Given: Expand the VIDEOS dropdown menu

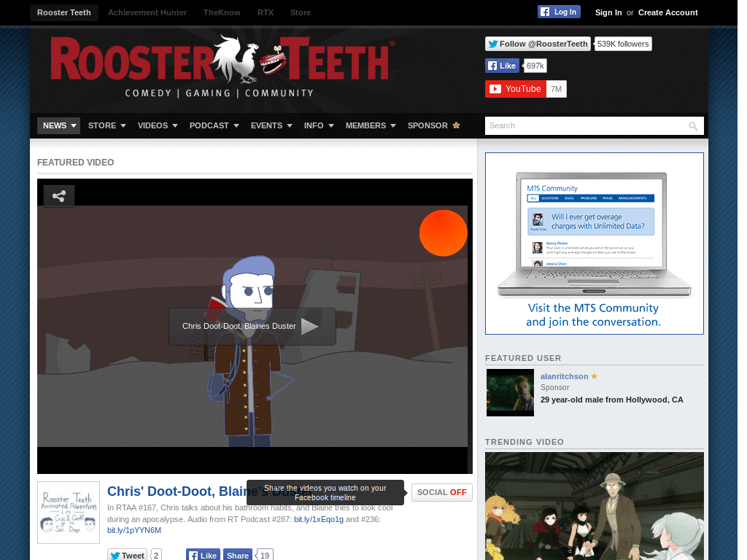Looking at the screenshot, I should 158,125.
